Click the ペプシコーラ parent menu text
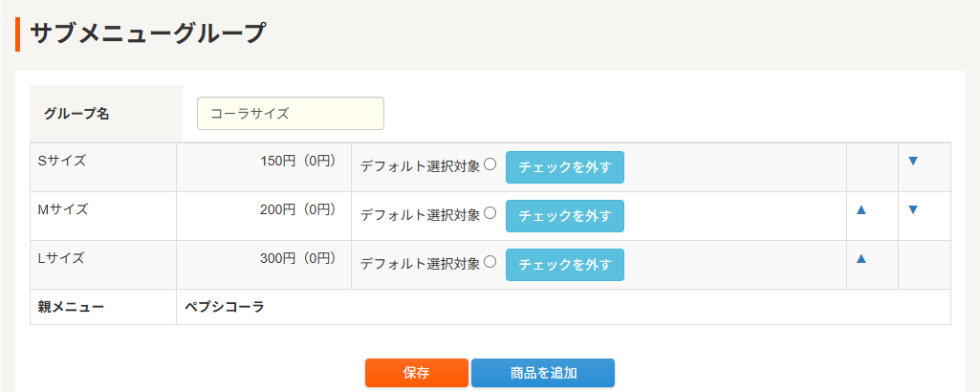Screen dimensions: 980x392 224,307
